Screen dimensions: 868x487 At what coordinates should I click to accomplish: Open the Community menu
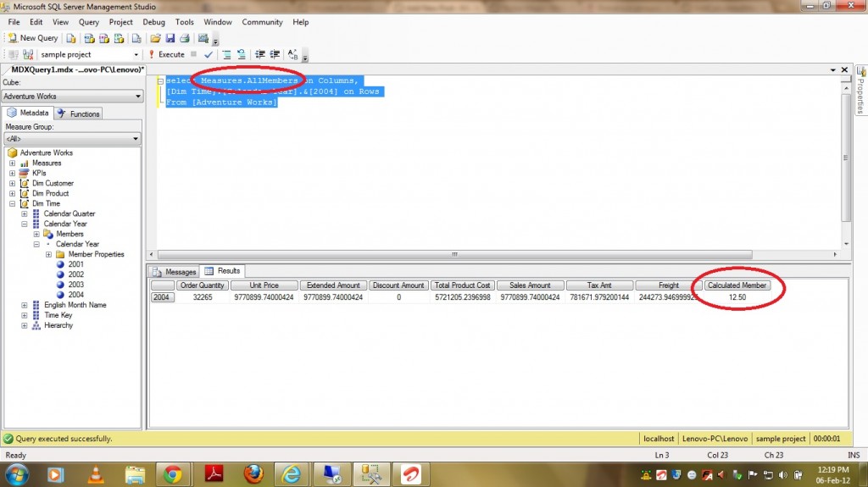point(262,22)
